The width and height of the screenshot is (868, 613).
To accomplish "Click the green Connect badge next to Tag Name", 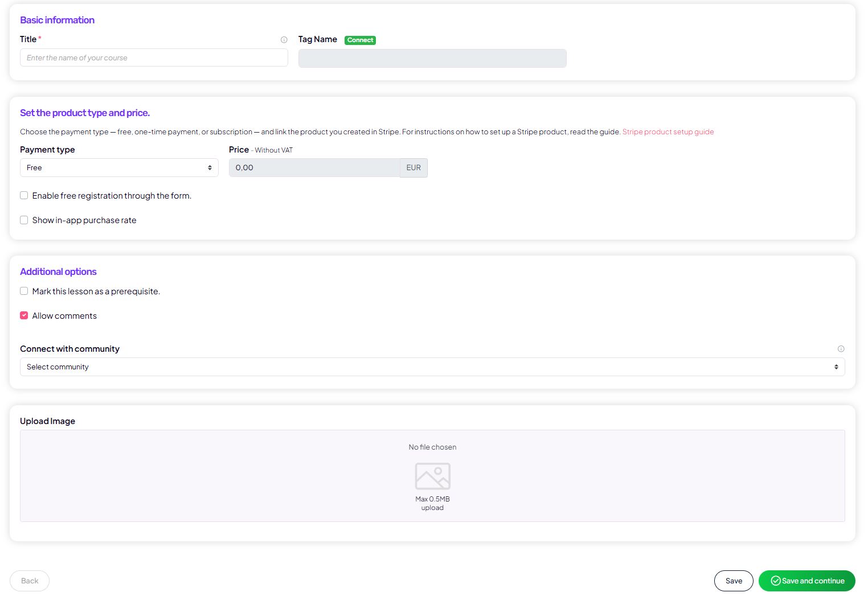I will click(360, 40).
